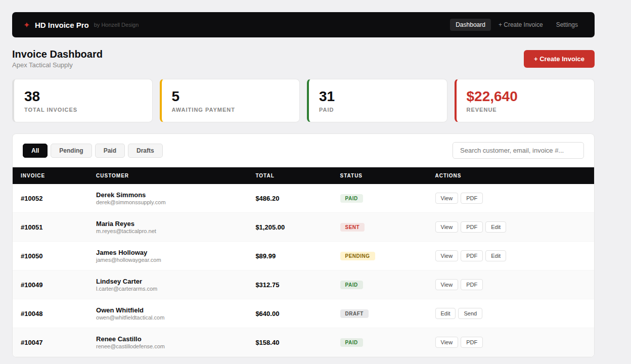The width and height of the screenshot is (631, 364).
Task: Click the Total Invoices stat card
Action: coord(82,101)
